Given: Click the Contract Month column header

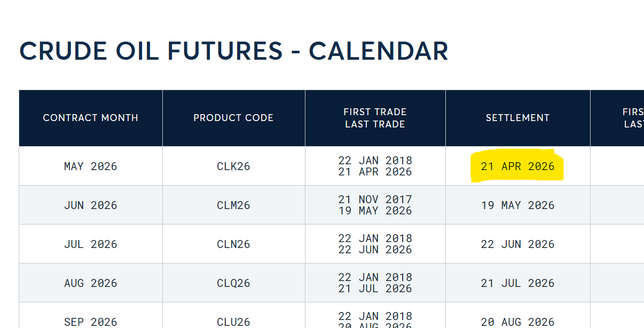Looking at the screenshot, I should (x=90, y=118).
